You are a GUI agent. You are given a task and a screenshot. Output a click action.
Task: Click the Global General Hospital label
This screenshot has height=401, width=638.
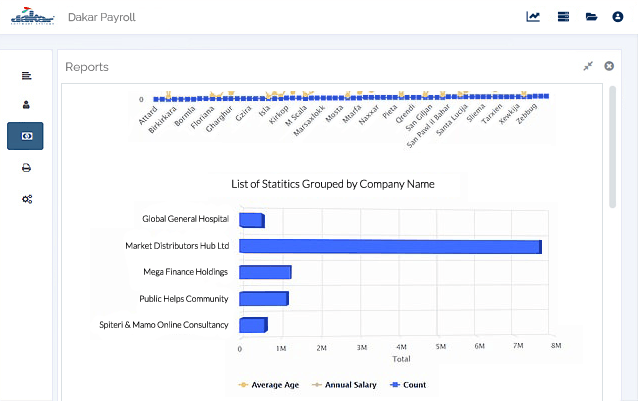(x=186, y=219)
